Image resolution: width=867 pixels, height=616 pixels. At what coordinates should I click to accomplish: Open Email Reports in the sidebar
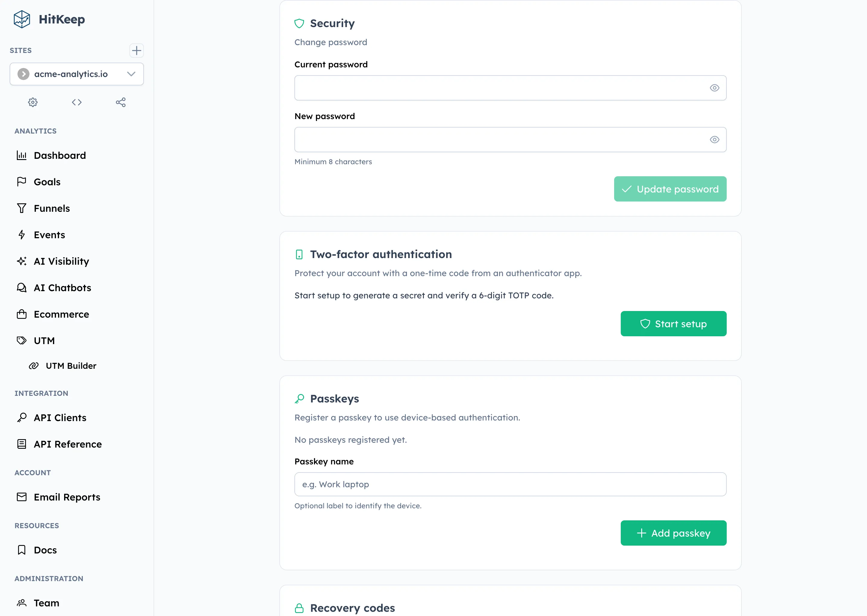click(x=67, y=497)
